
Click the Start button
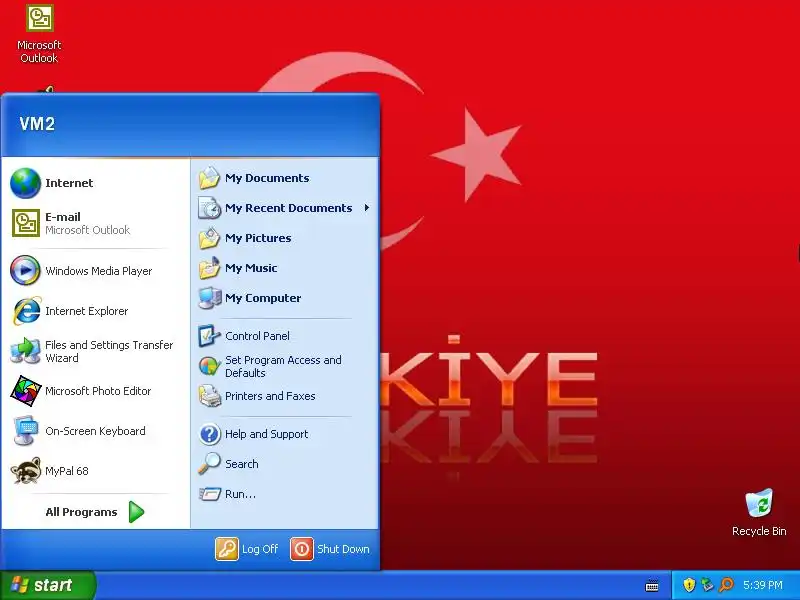[47, 585]
